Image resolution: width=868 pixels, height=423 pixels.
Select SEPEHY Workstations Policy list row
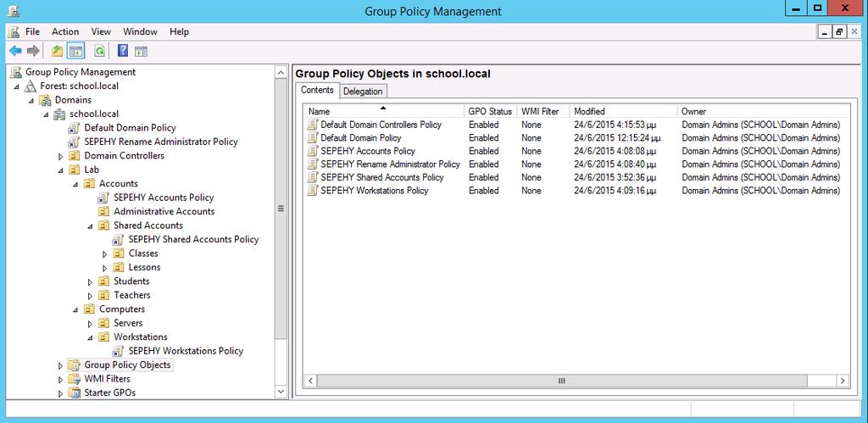pos(374,191)
